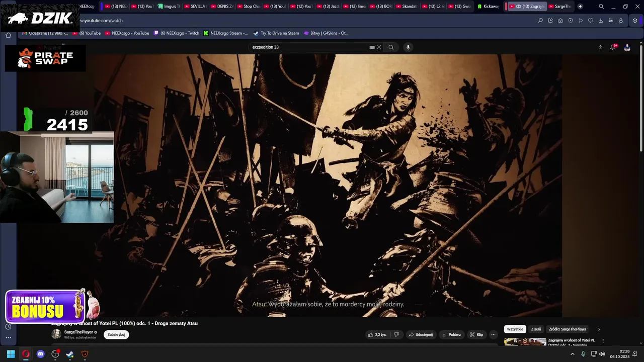The width and height of the screenshot is (644, 362).
Task: Open Steam from the taskbar
Action: point(70,354)
